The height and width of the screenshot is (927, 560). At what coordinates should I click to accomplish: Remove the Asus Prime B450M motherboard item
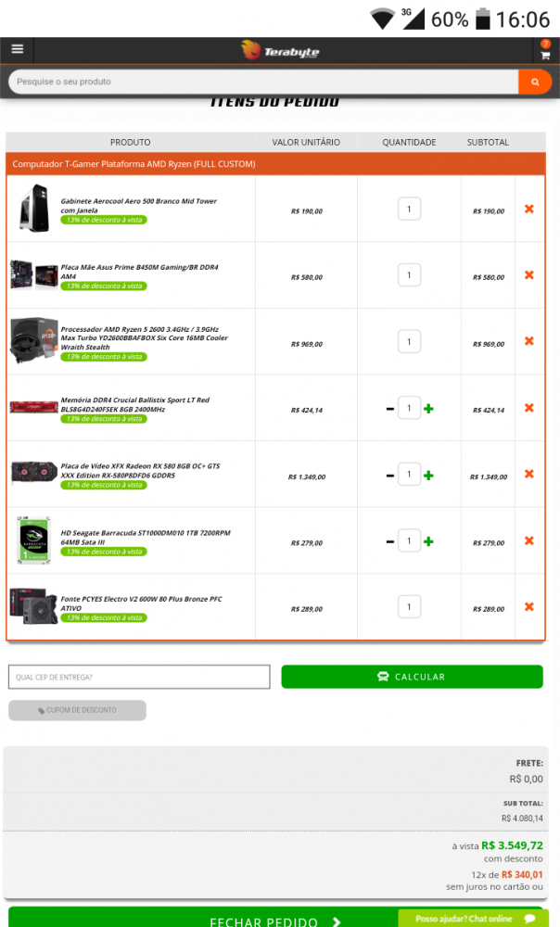tap(528, 275)
